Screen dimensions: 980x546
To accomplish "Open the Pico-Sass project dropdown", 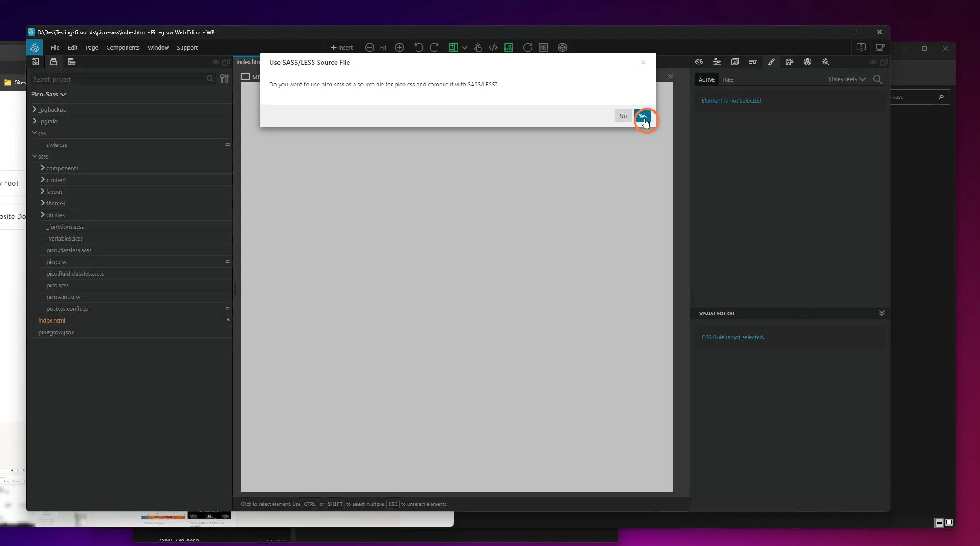I will click(x=49, y=94).
